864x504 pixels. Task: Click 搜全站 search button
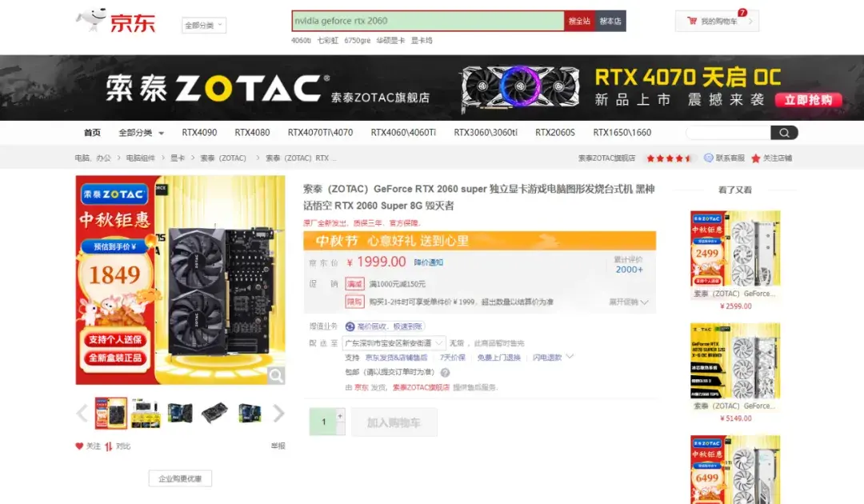[580, 21]
